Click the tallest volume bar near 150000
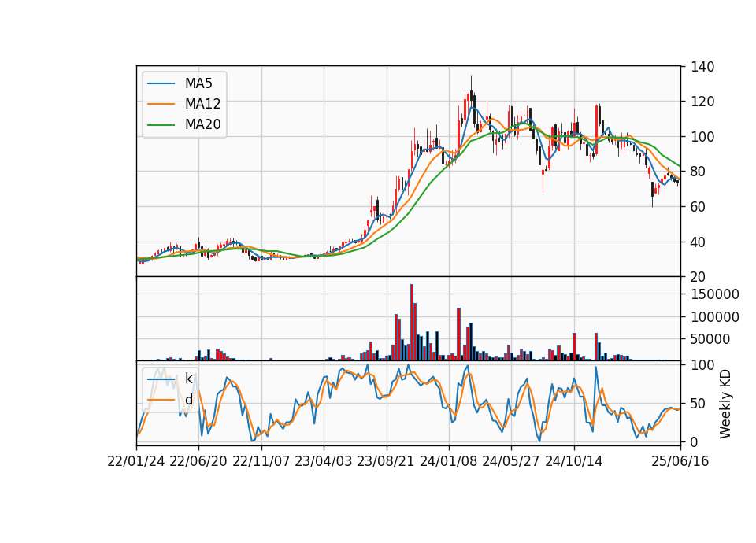 tap(412, 323)
